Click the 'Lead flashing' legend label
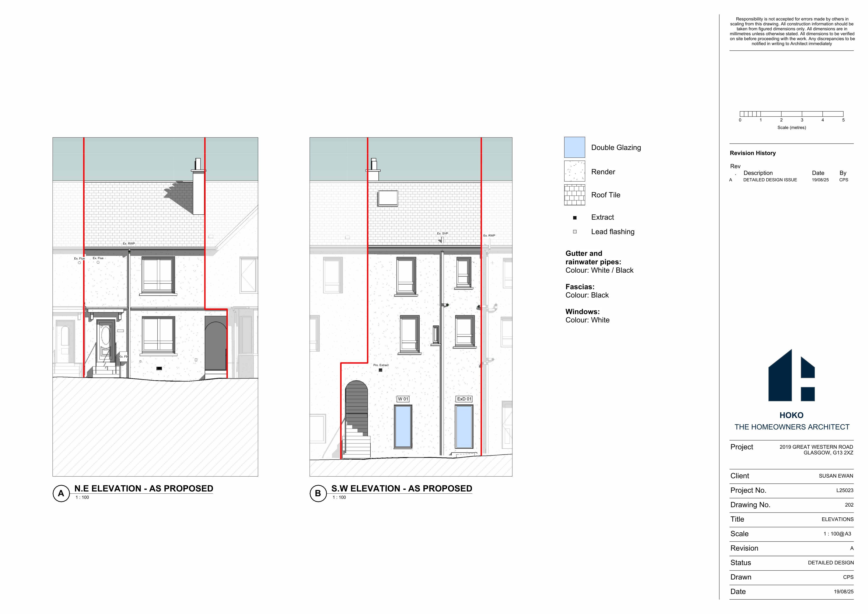The width and height of the screenshot is (868, 614). coord(613,232)
